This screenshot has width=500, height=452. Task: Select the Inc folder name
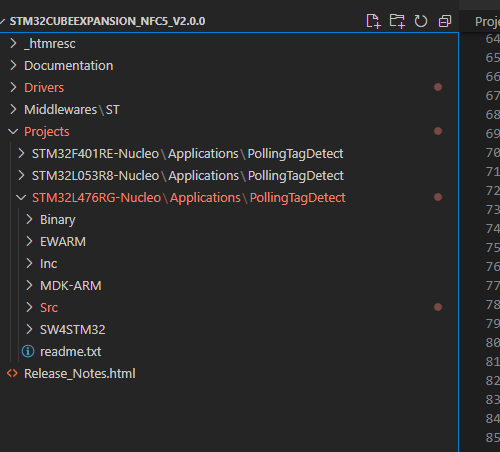click(x=48, y=264)
